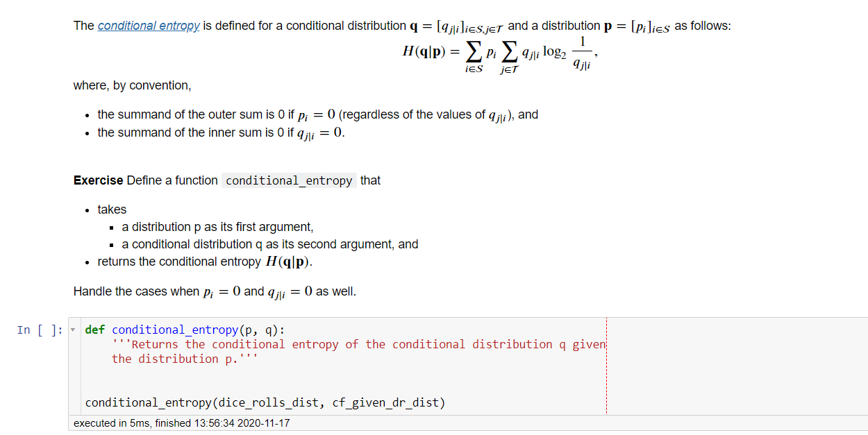
Task: Click the bold Exercise label
Action: [92, 180]
